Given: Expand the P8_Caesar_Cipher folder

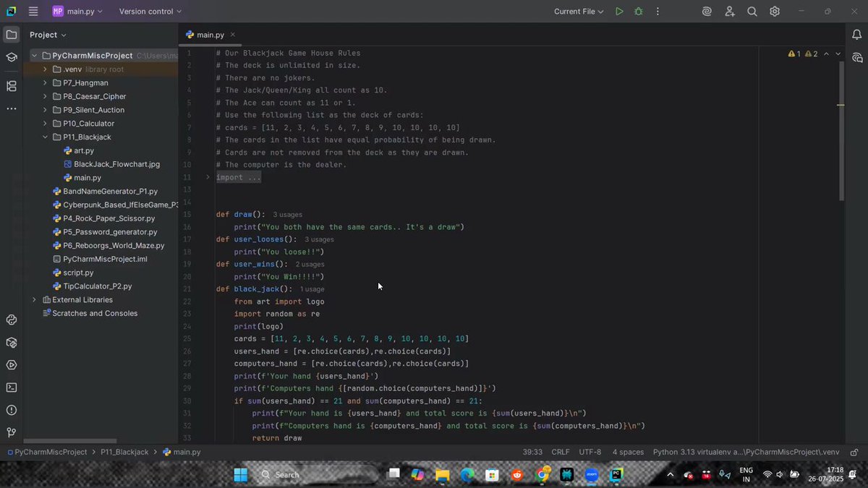Looking at the screenshot, I should [x=45, y=96].
